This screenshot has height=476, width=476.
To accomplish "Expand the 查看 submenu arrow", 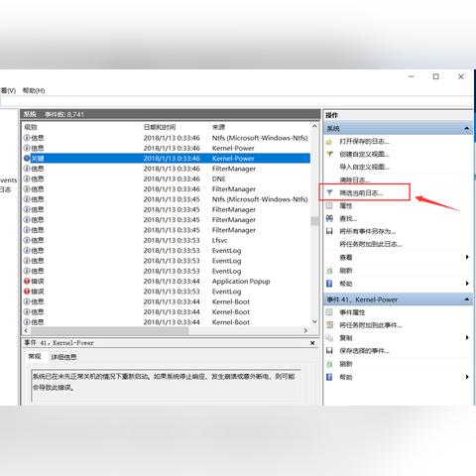I will [467, 257].
